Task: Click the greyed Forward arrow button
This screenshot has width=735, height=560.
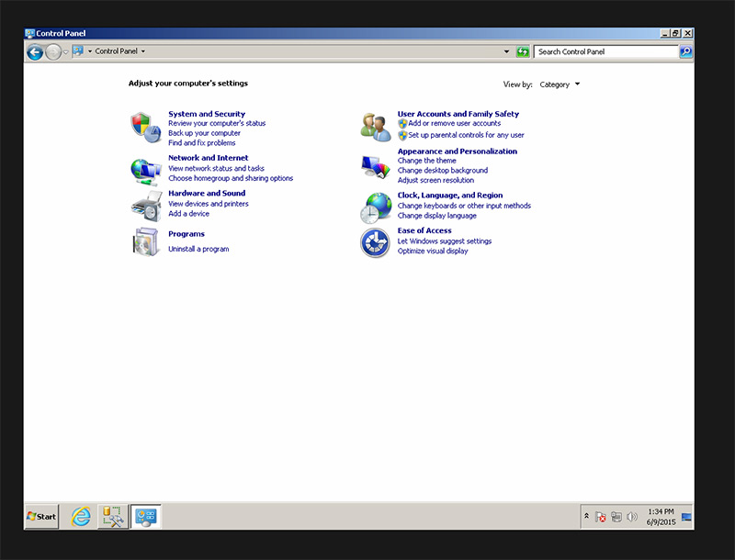Action: tap(53, 52)
